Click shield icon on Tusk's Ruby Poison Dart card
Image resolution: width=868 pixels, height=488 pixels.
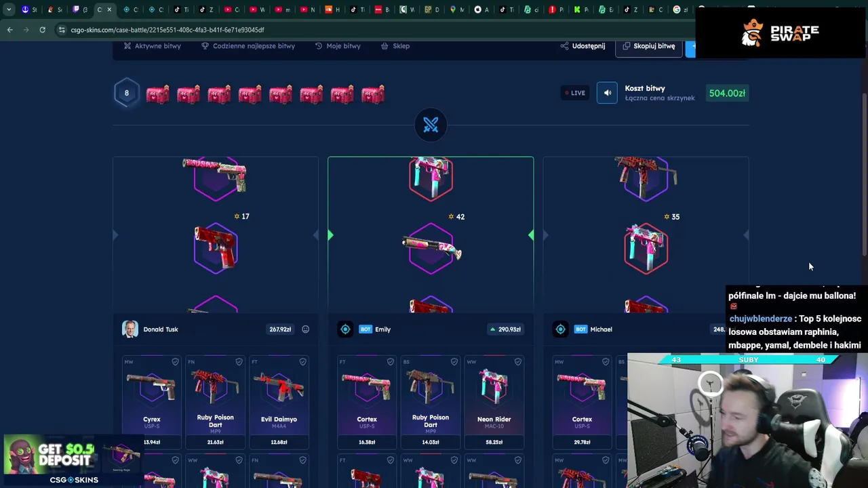239,362
